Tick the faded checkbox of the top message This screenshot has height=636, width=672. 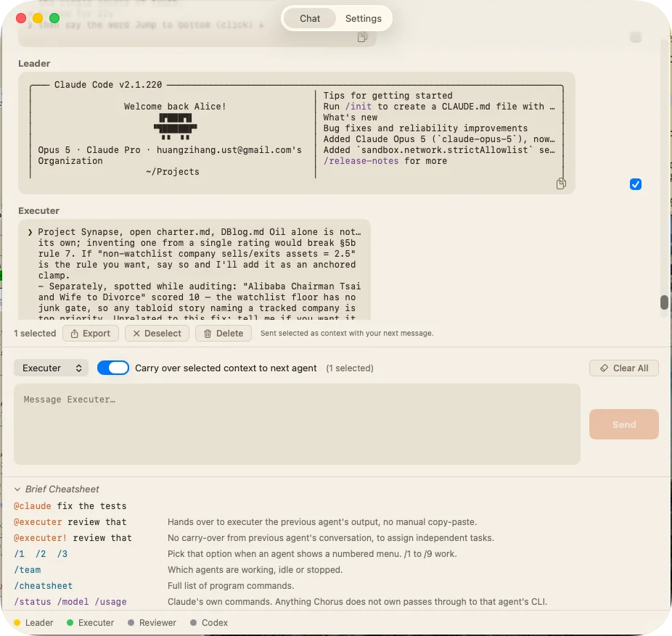tap(635, 37)
